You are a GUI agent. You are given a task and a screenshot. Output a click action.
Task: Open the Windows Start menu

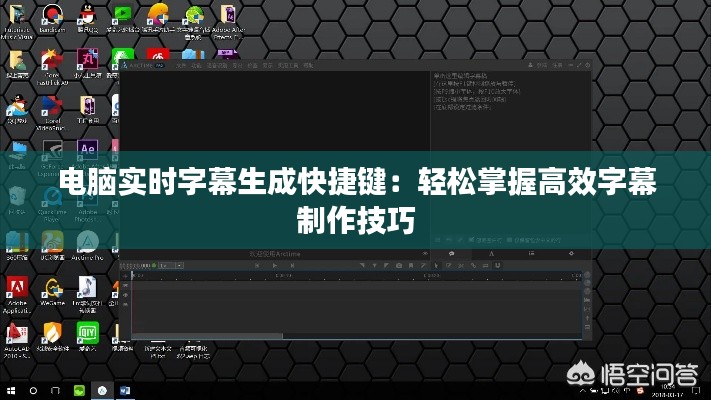coord(10,388)
